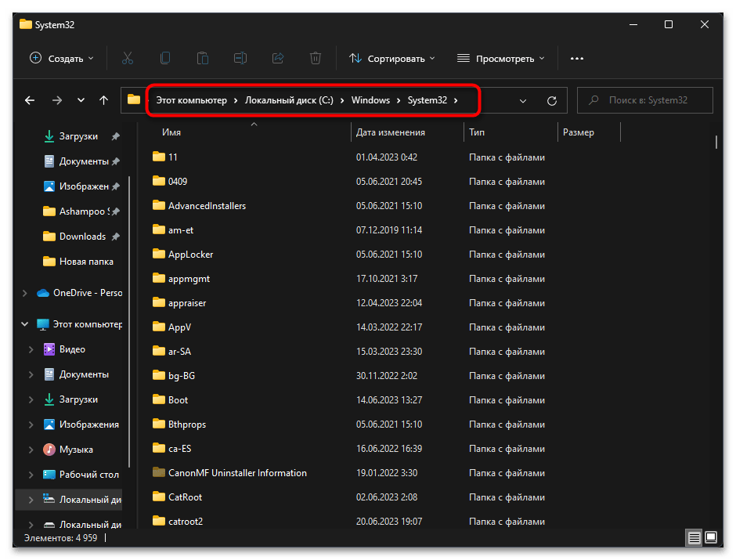
Task: Click the back navigation arrow
Action: (x=30, y=100)
